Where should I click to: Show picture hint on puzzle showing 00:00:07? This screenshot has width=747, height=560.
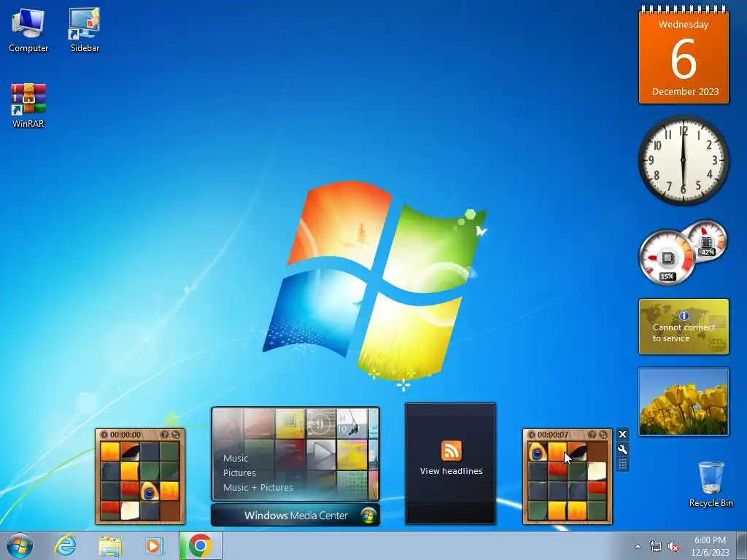click(592, 435)
